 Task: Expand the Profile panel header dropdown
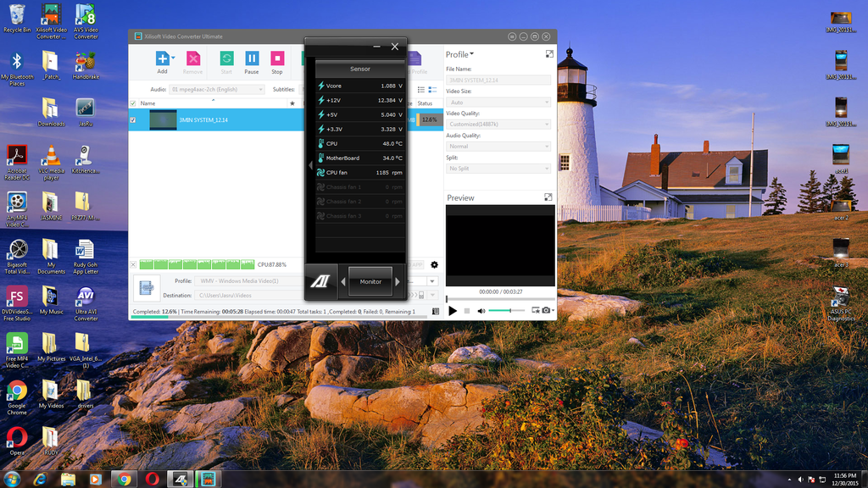472,54
